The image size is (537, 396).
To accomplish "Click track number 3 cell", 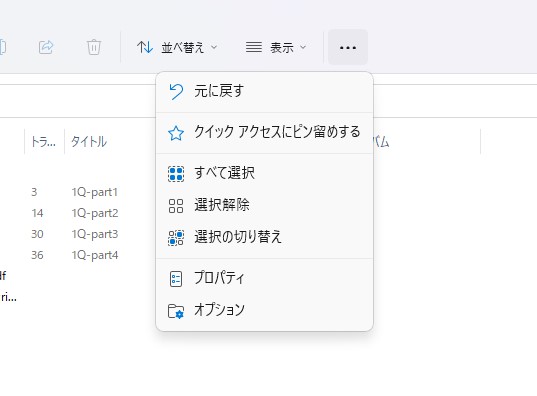I will (x=34, y=192).
